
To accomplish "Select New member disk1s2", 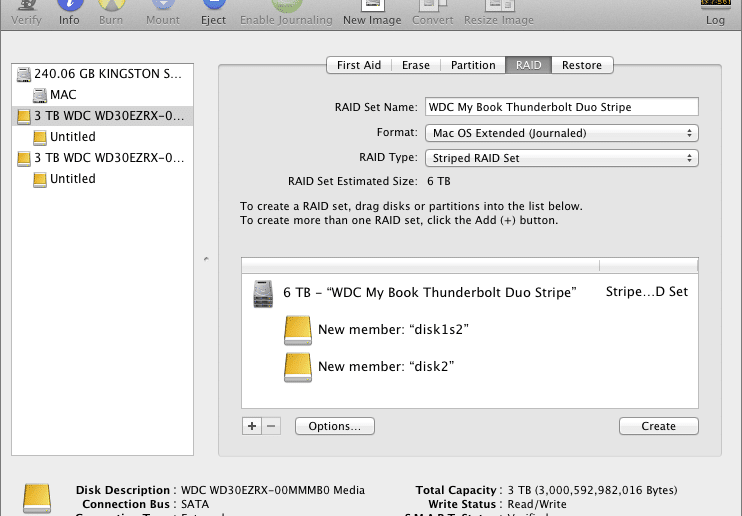I will (x=470, y=330).
